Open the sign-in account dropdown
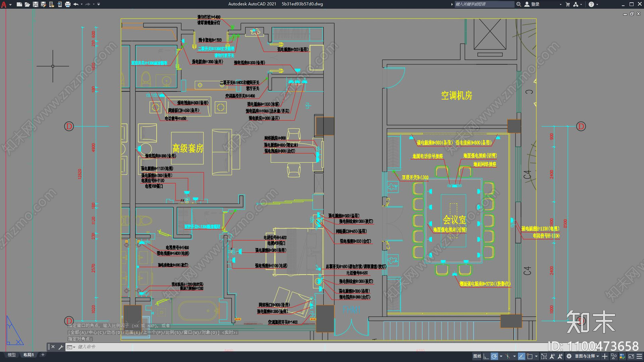The width and height of the screenshot is (644, 362). [560, 4]
